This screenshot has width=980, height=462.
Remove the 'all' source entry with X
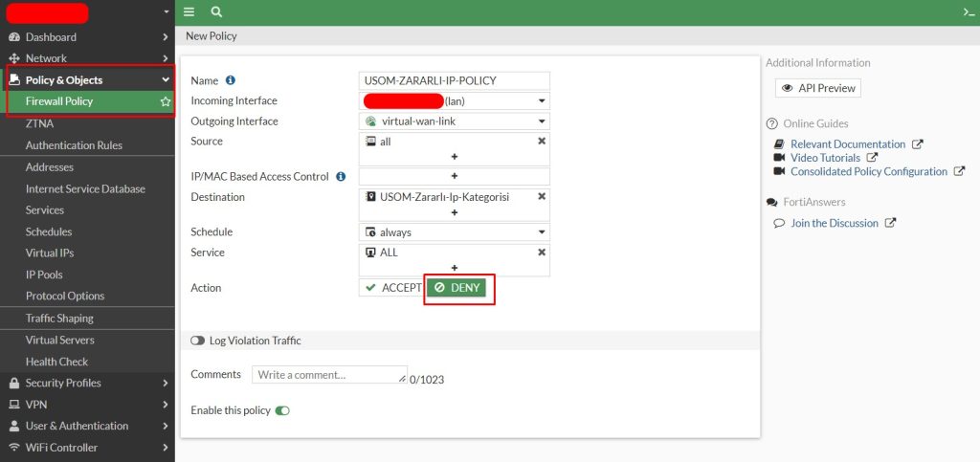(541, 141)
